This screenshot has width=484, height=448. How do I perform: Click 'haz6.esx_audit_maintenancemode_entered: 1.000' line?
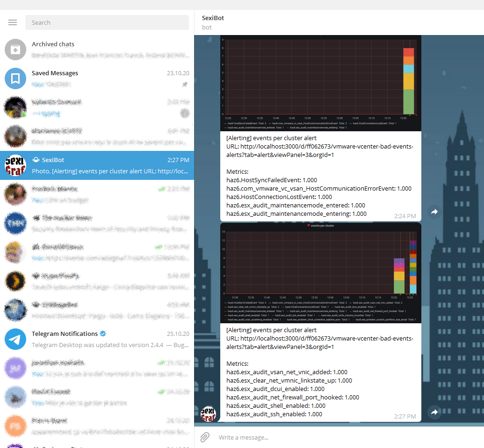tap(296, 206)
